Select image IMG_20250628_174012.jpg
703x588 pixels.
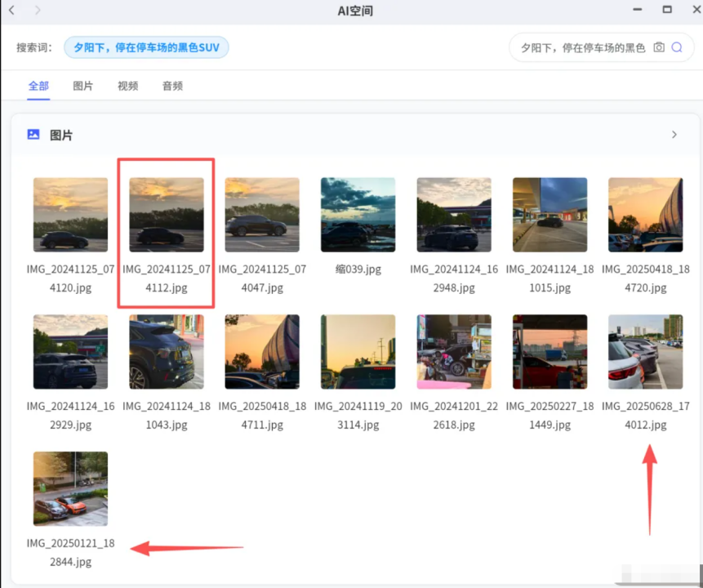tap(645, 351)
